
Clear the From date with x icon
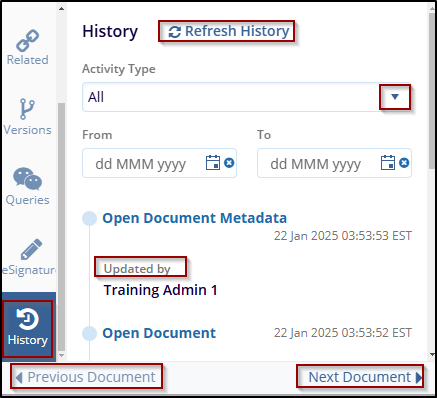coord(229,163)
